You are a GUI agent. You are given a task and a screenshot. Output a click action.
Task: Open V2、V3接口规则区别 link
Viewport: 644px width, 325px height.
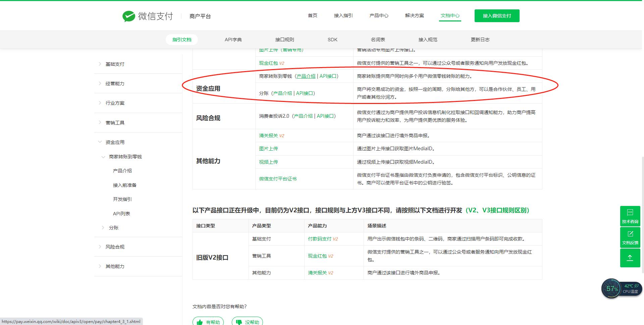point(498,210)
